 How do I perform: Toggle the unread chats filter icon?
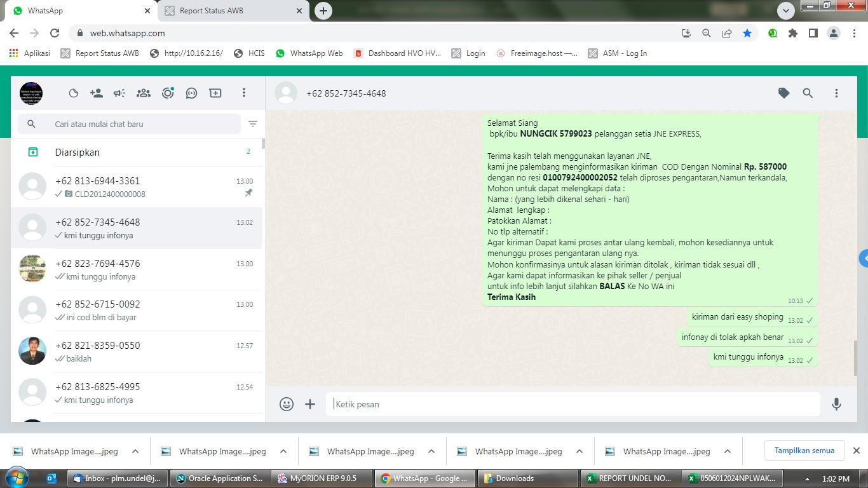(x=253, y=124)
